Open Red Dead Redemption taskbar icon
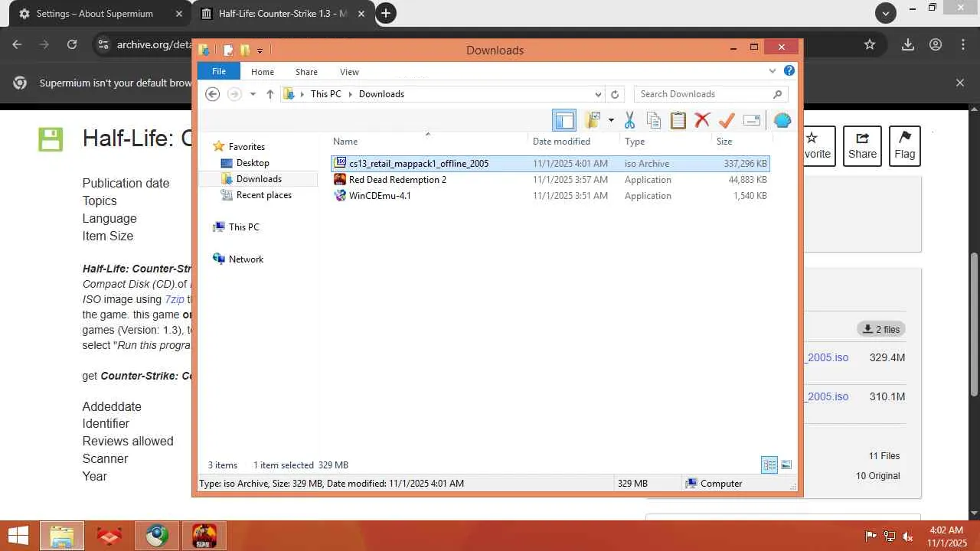 pos(204,536)
